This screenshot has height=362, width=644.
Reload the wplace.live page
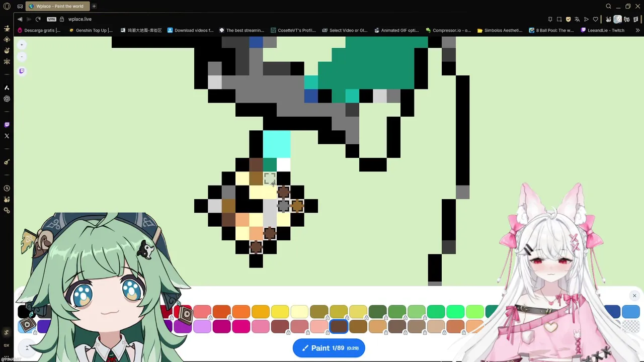(x=38, y=19)
